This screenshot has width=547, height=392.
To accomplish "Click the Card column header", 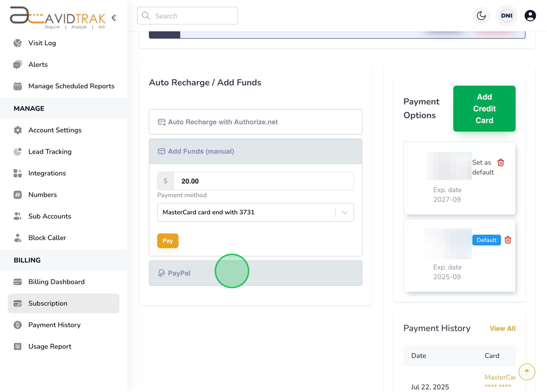I will coord(492,356).
